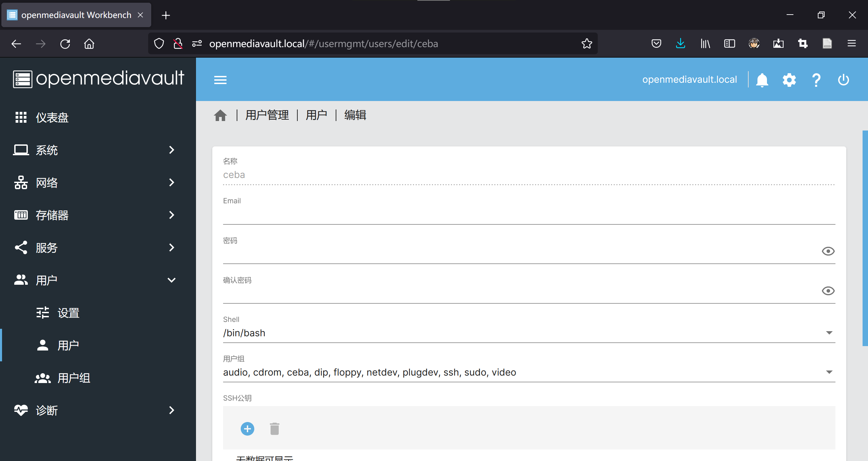Open 设置 under the 用户 menu
This screenshot has width=868, height=461.
(68, 313)
